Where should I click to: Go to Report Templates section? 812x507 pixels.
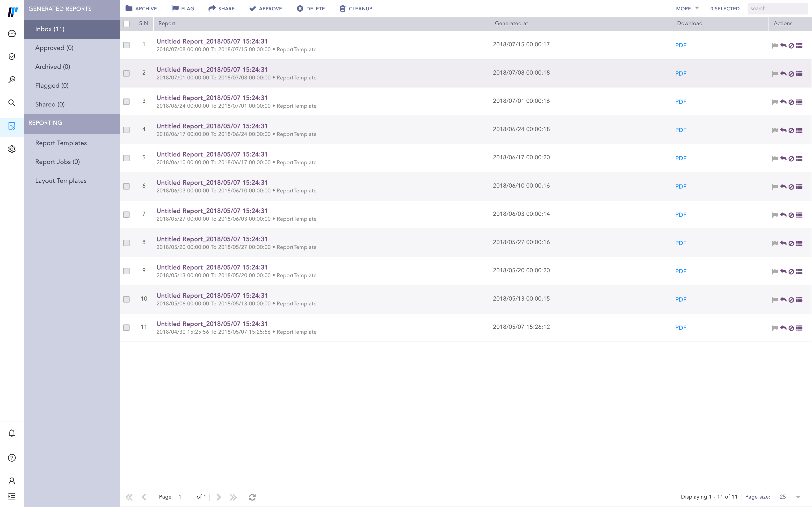click(x=61, y=143)
